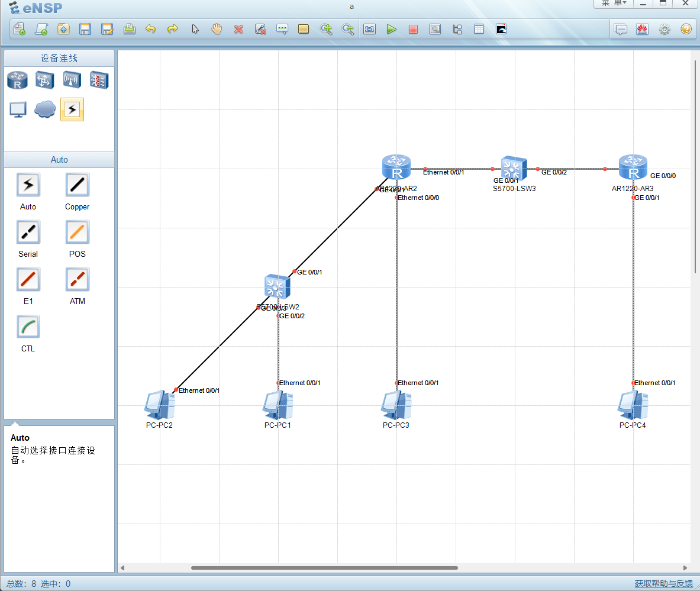Select the hand pan tool
The image size is (700, 591).
coord(217,30)
